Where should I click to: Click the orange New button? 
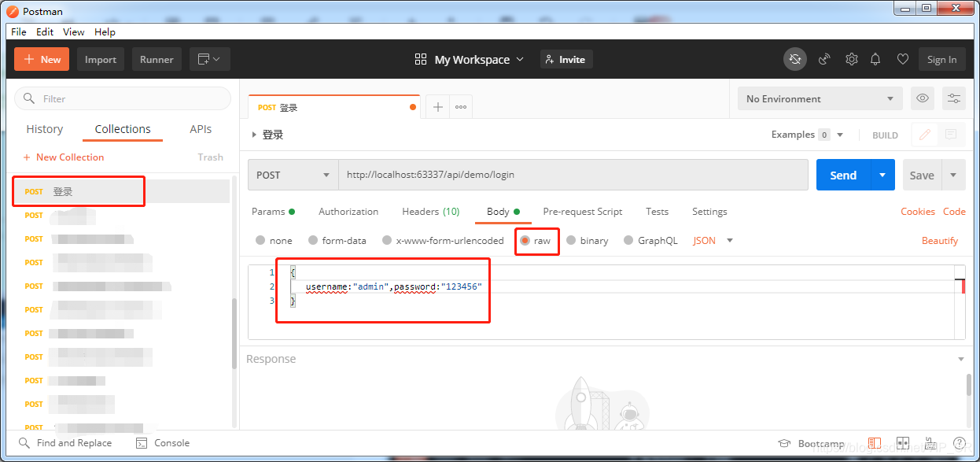click(42, 59)
